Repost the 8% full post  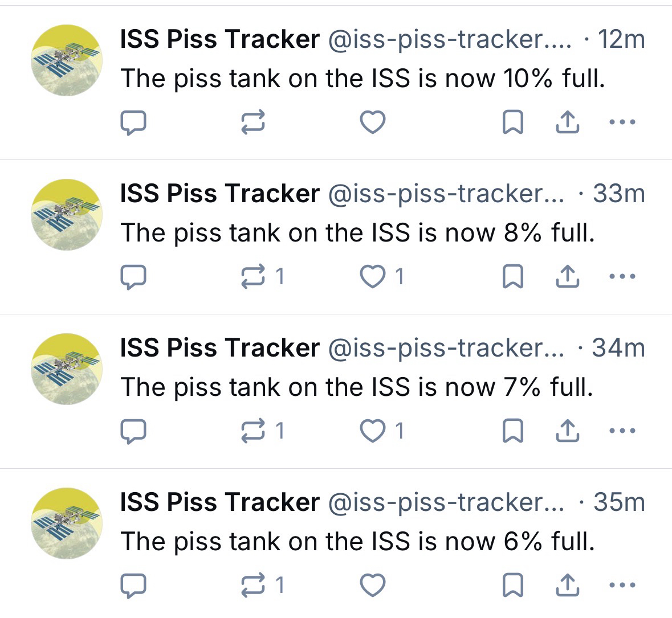pos(254,277)
